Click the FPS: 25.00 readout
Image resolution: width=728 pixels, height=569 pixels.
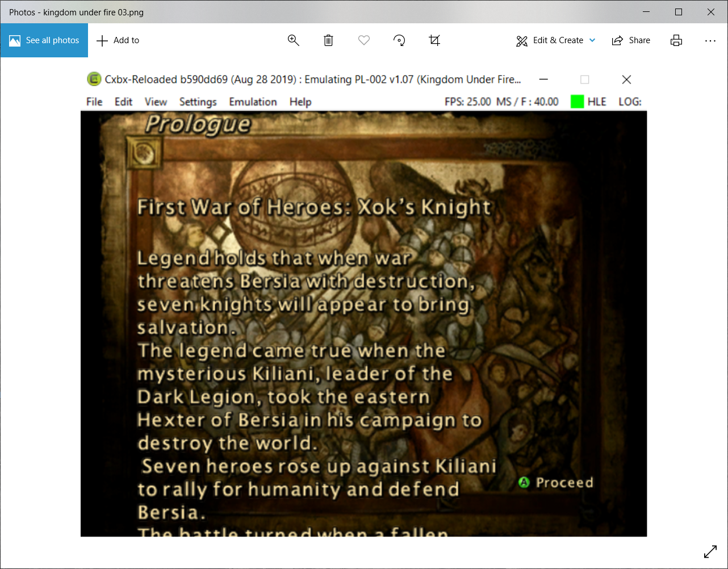click(x=468, y=102)
